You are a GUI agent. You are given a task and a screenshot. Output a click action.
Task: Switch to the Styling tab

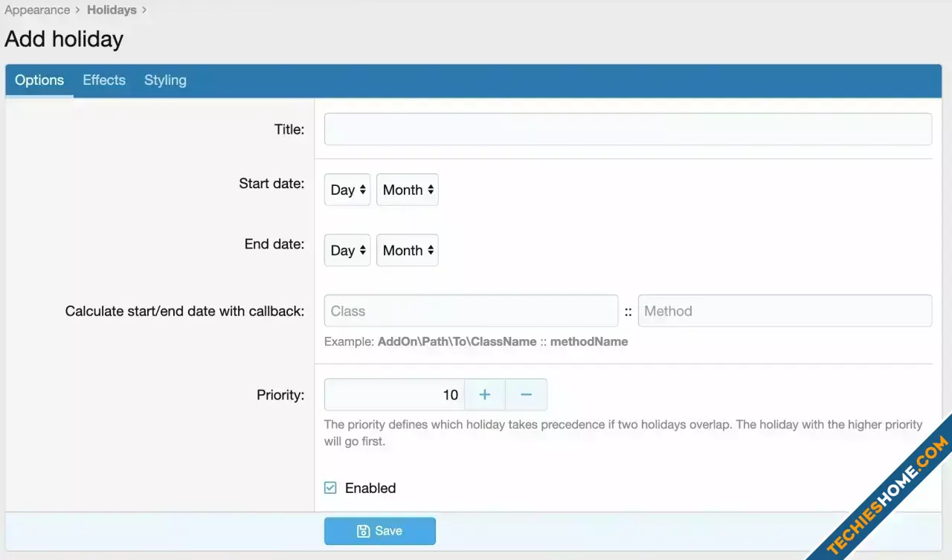pos(165,80)
